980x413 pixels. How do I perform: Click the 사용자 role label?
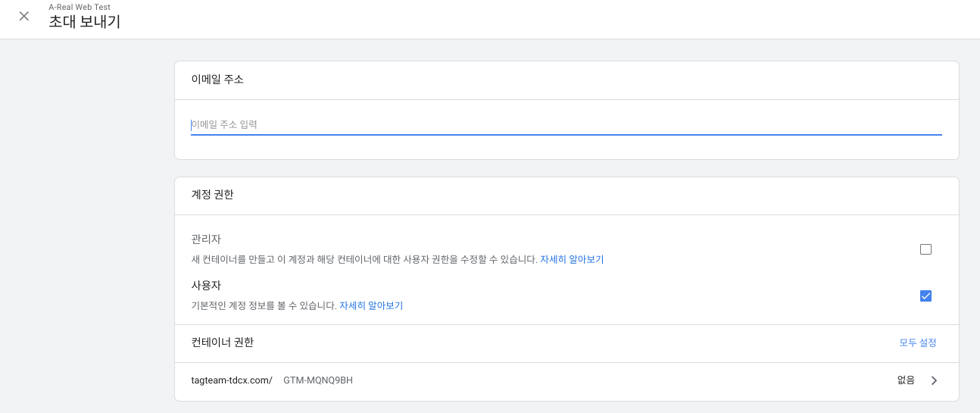pos(206,286)
